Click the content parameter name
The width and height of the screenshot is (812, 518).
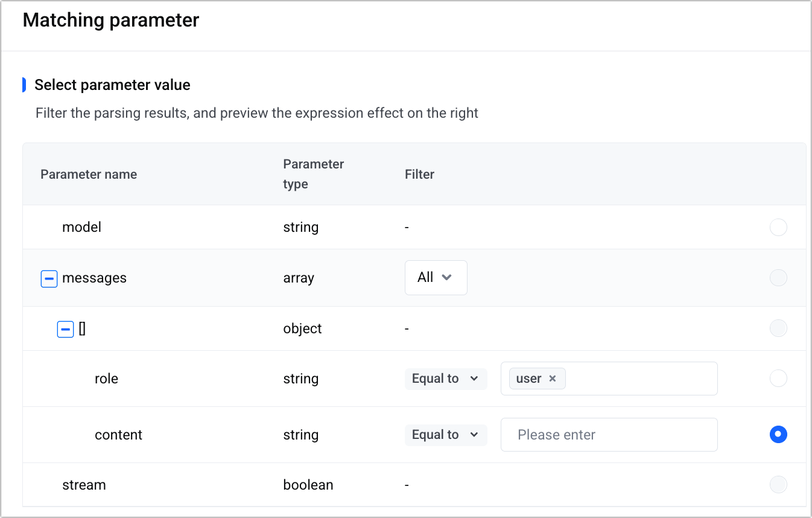point(118,435)
